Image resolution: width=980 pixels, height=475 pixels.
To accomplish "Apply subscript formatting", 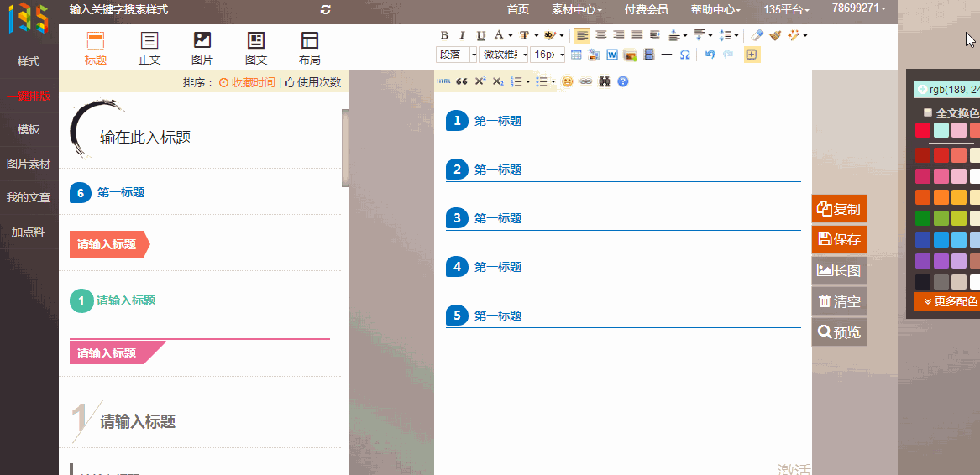I will (497, 81).
